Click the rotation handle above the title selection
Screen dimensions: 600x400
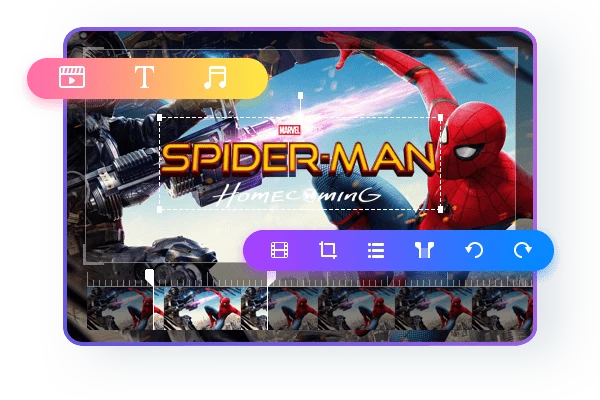(301, 95)
